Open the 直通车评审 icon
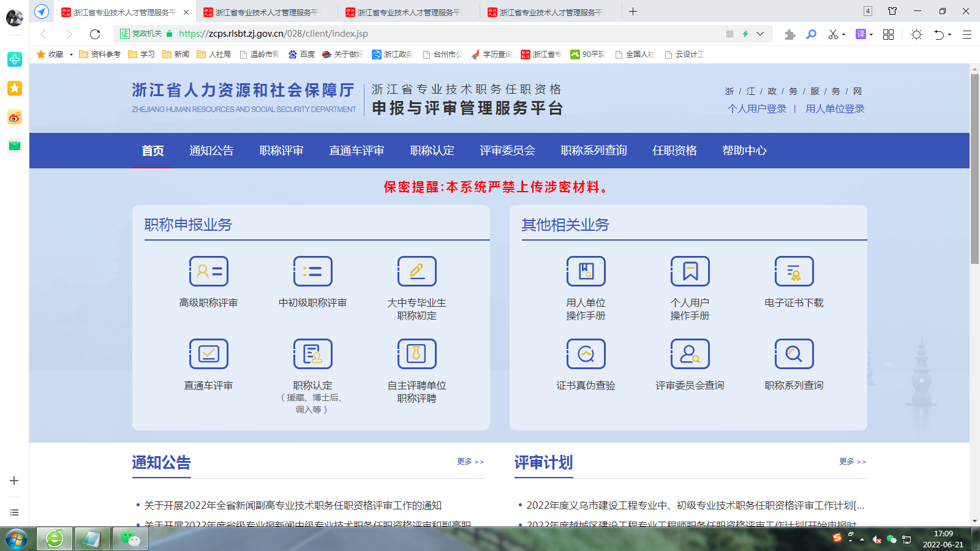 [x=208, y=354]
